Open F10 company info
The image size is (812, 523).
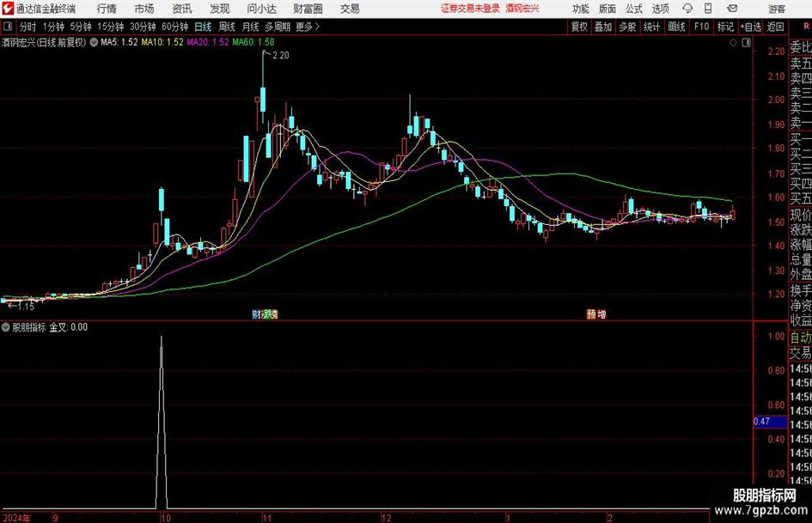tap(702, 27)
